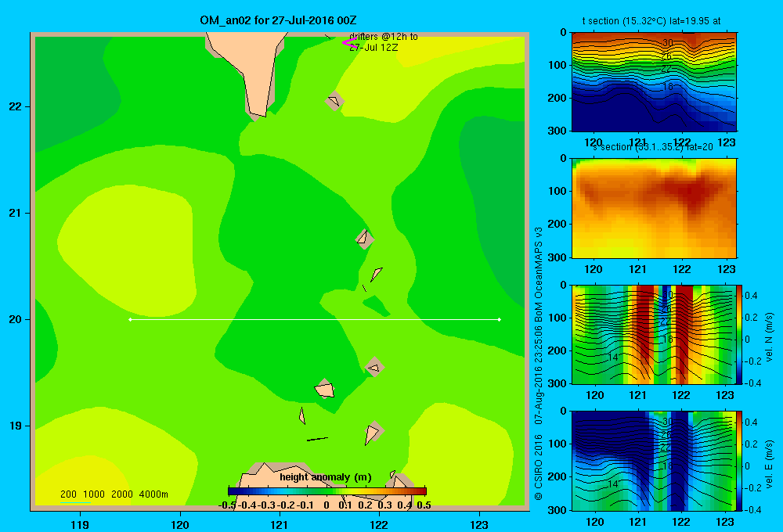Viewport: 783px width, 532px height.
Task: Click contour label '14' in vel. E section
Action: point(613,484)
